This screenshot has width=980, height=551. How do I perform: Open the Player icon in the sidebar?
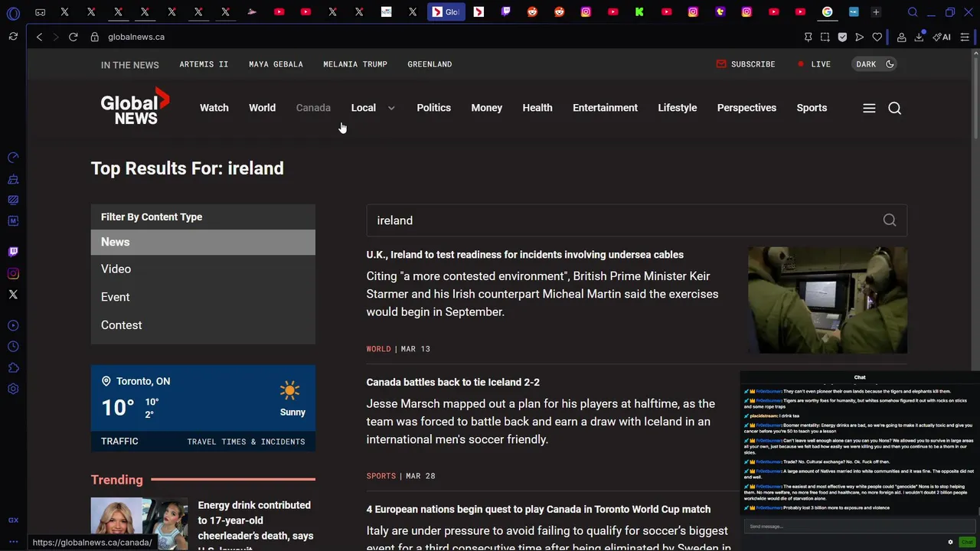coord(13,326)
